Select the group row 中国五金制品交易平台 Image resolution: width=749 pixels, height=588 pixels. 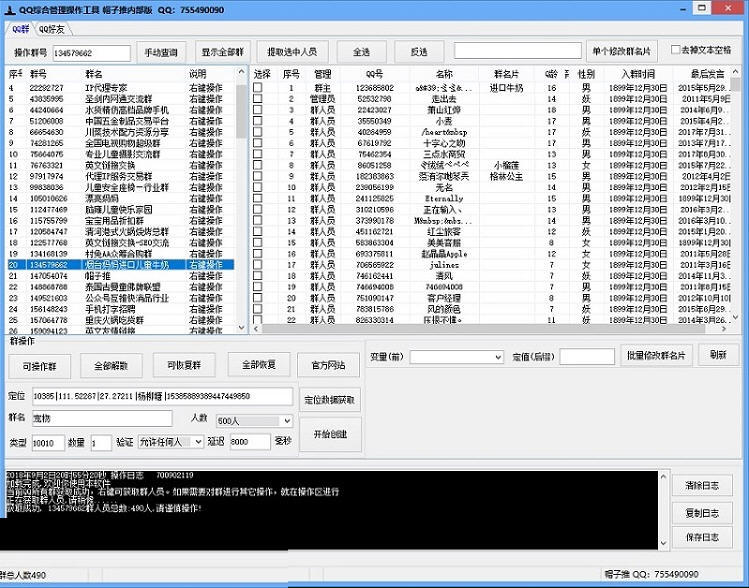coord(121,121)
